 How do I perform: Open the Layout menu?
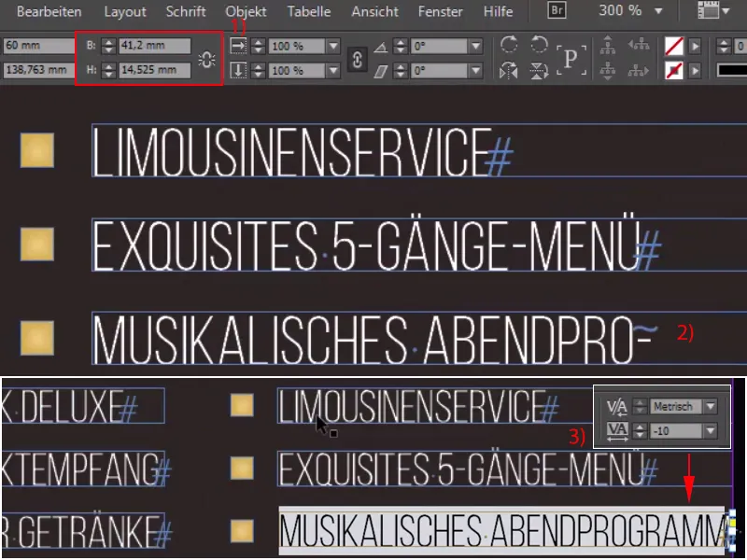coord(125,11)
